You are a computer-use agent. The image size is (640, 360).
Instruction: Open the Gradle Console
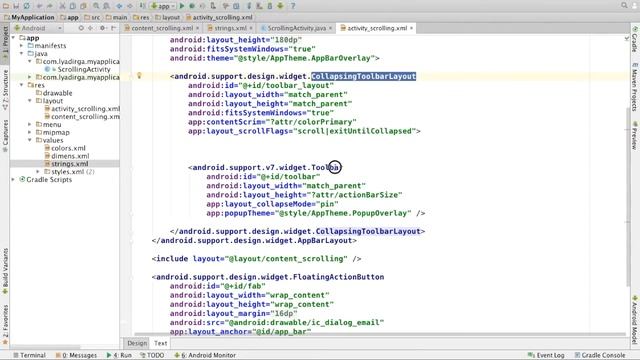click(600, 355)
